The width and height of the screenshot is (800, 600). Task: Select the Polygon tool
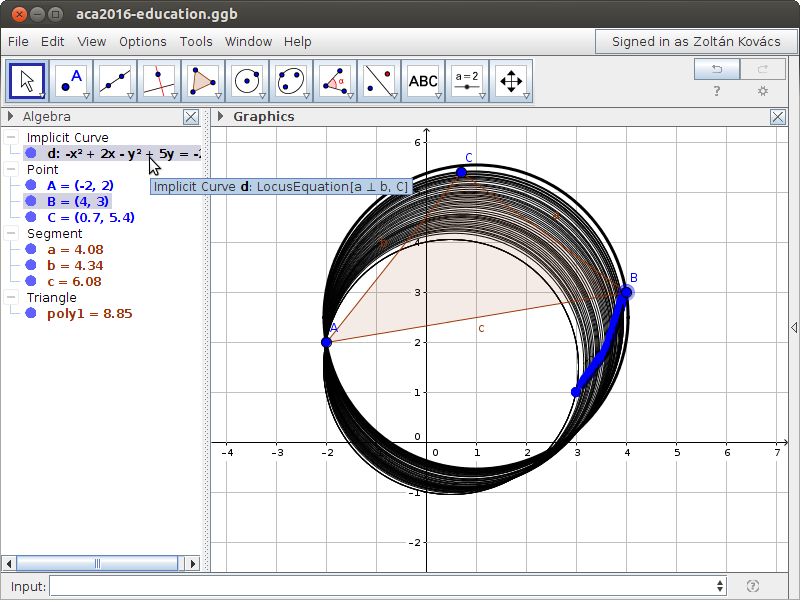pyautogui.click(x=203, y=81)
